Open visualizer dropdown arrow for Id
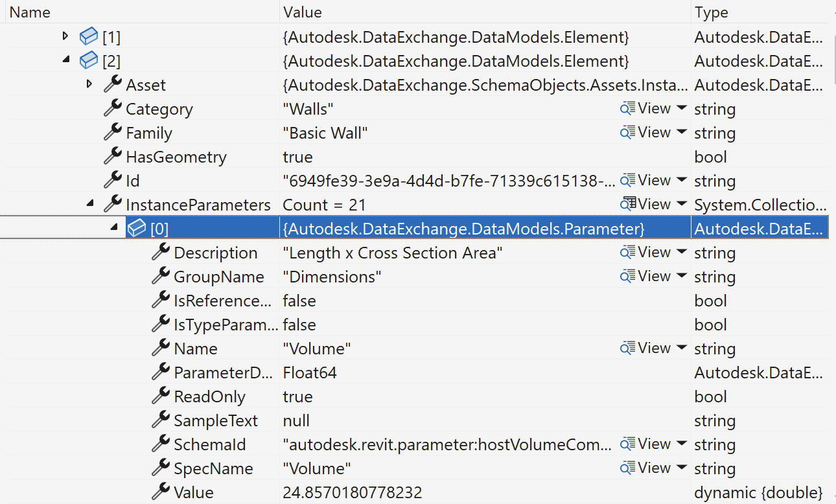The image size is (836, 504). coord(681,181)
